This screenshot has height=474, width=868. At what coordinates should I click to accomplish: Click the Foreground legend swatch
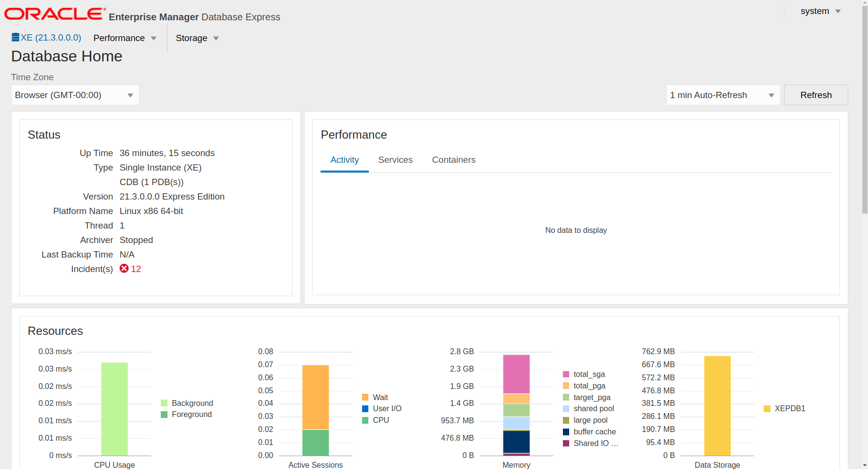pos(164,415)
